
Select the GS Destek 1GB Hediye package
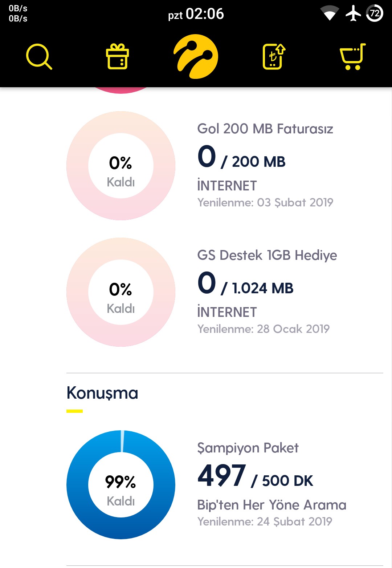click(x=267, y=255)
